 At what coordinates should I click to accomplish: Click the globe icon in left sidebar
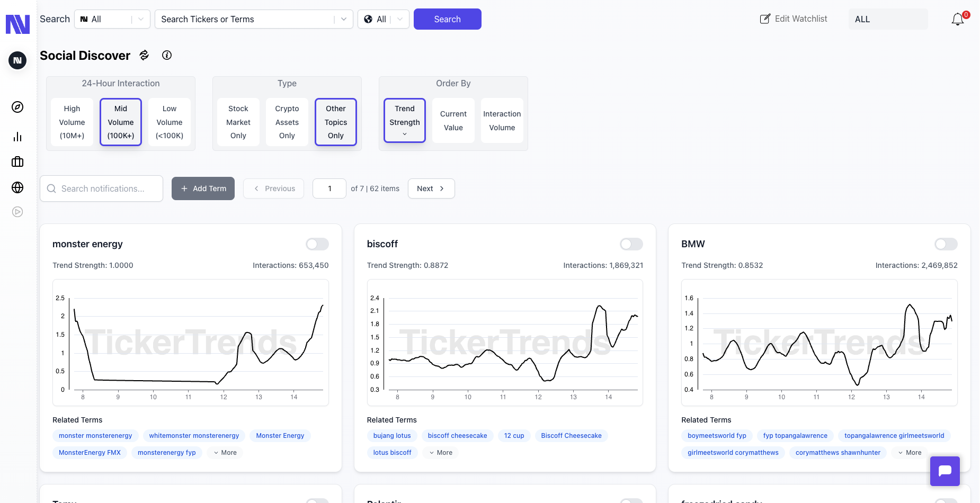pyautogui.click(x=17, y=186)
